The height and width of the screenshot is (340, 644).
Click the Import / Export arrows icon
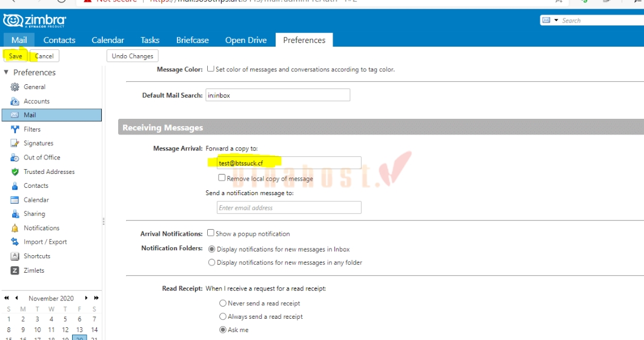point(15,242)
